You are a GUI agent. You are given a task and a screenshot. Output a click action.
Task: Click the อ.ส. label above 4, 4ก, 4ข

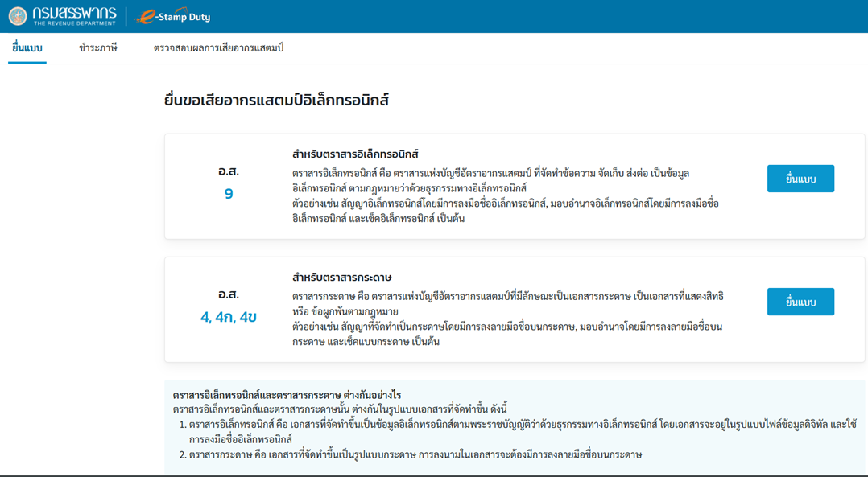pos(229,294)
